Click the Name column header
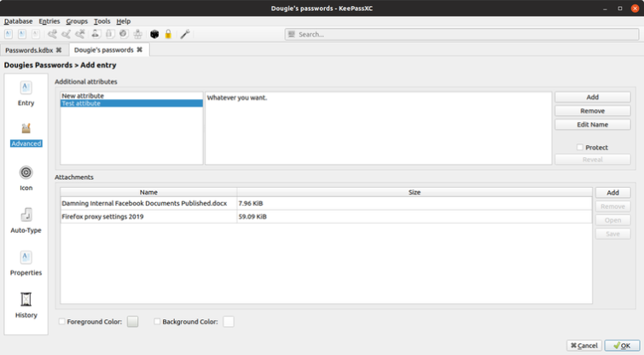 [148, 192]
